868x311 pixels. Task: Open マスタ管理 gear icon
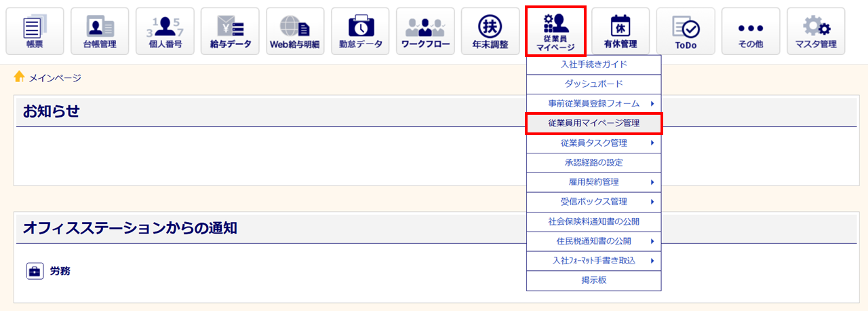(x=816, y=31)
